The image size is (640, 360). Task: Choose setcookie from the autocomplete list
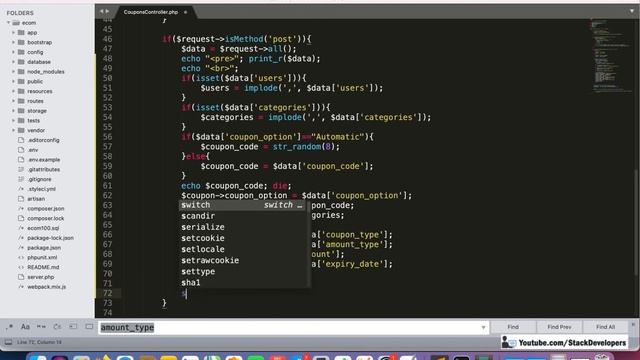tap(243, 238)
